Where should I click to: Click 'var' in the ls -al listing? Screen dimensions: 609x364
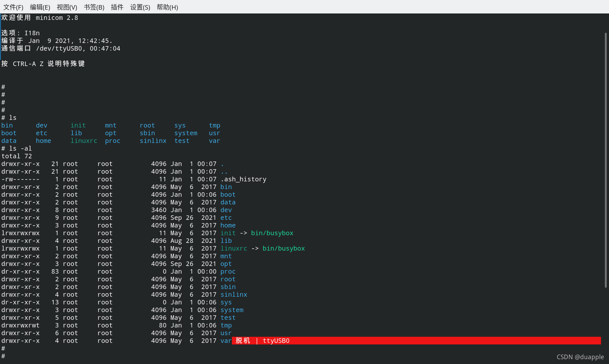pos(226,341)
